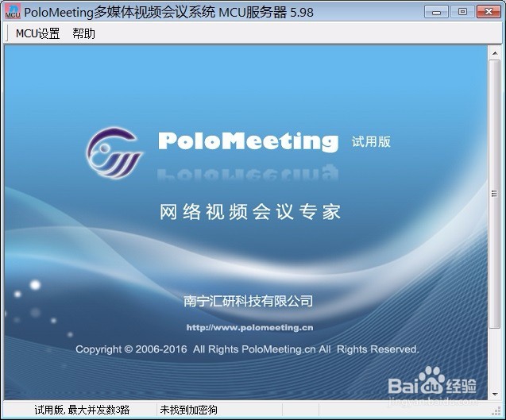Click status text 未找到加密狗
This screenshot has width=506, height=420.
coord(188,410)
